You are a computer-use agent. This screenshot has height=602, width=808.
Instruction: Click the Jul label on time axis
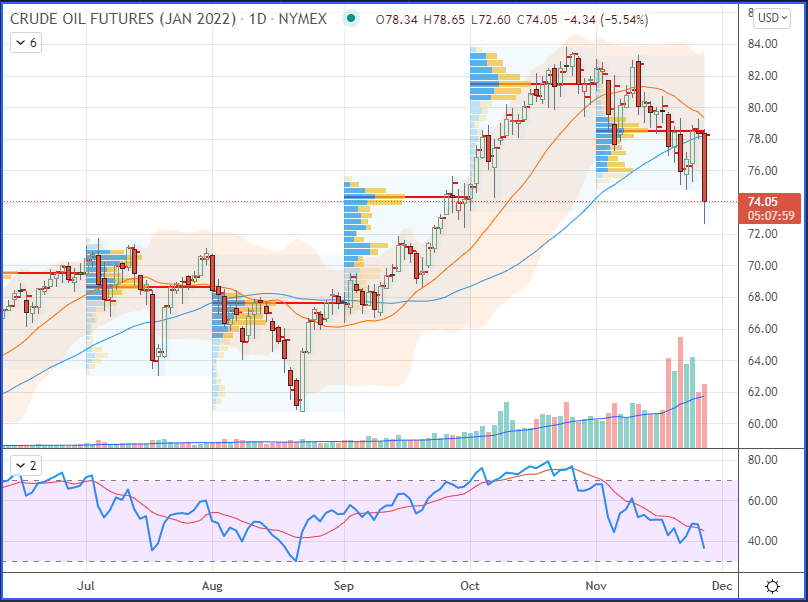86,586
